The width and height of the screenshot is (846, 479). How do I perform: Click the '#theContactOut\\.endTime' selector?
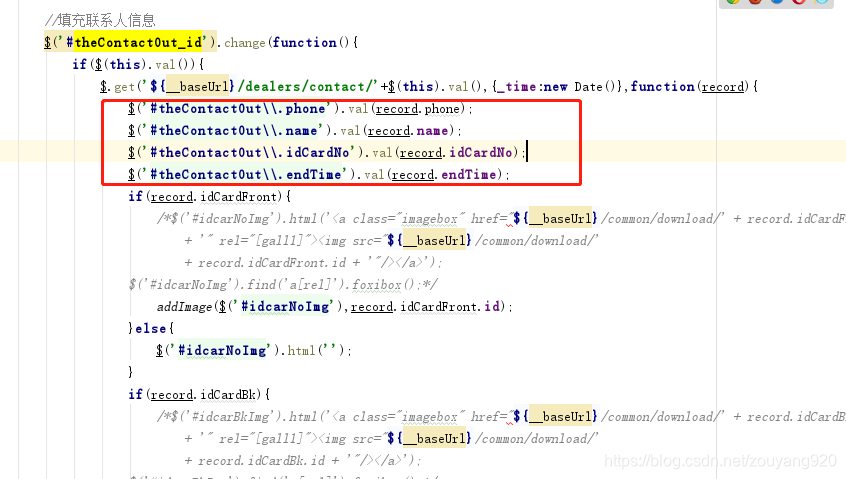pos(245,175)
